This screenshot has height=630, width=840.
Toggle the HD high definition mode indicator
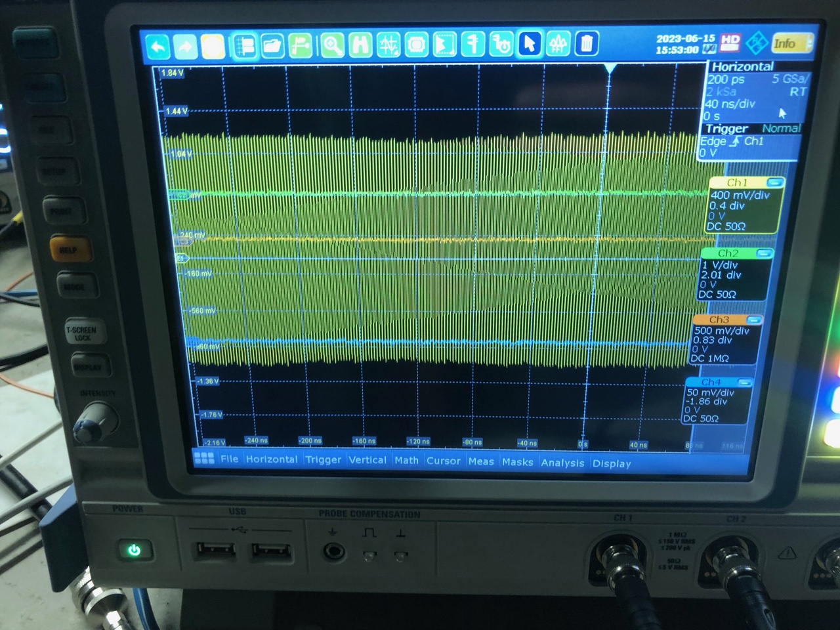730,41
